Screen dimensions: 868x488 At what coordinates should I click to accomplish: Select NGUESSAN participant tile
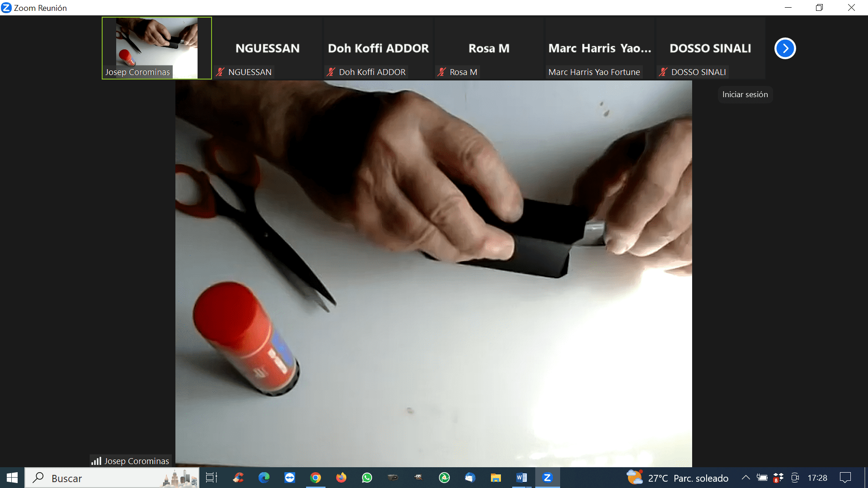268,48
